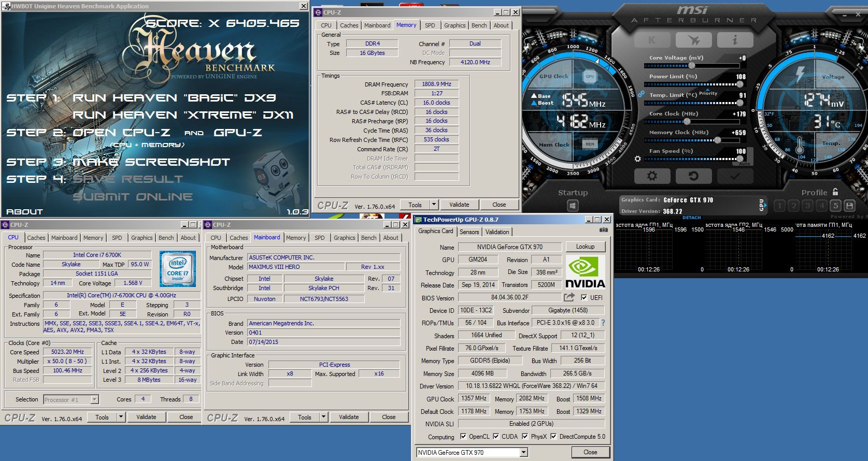Click Run Heaven Basic DX9 in HWBOT app

174,98
